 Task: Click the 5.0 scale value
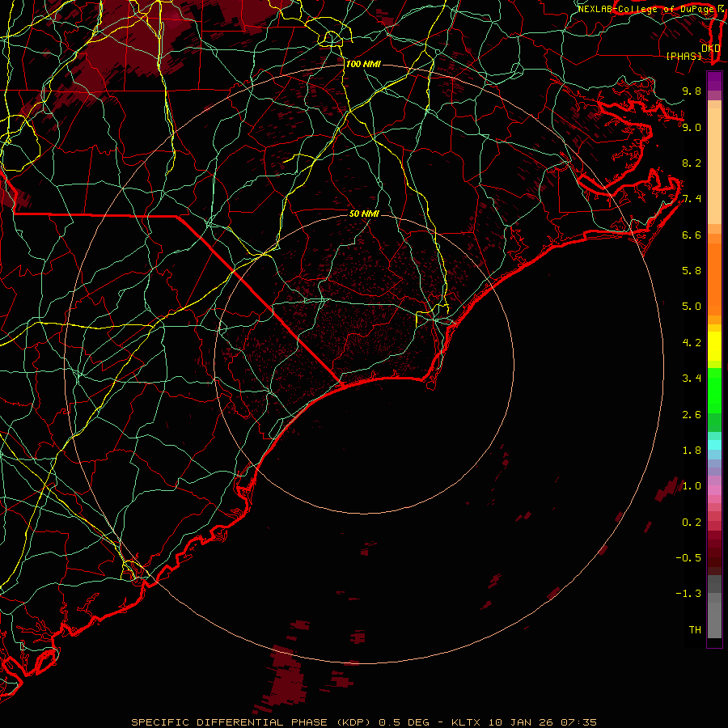[692, 307]
